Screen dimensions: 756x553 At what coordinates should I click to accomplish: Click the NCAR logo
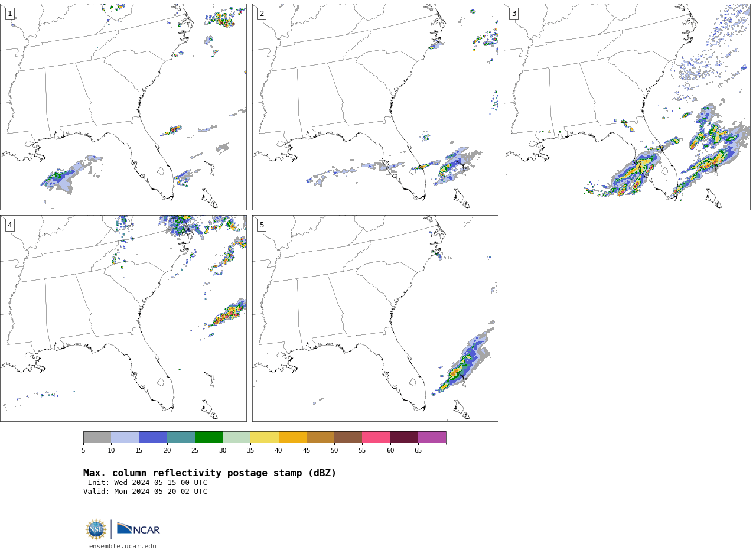tap(138, 529)
